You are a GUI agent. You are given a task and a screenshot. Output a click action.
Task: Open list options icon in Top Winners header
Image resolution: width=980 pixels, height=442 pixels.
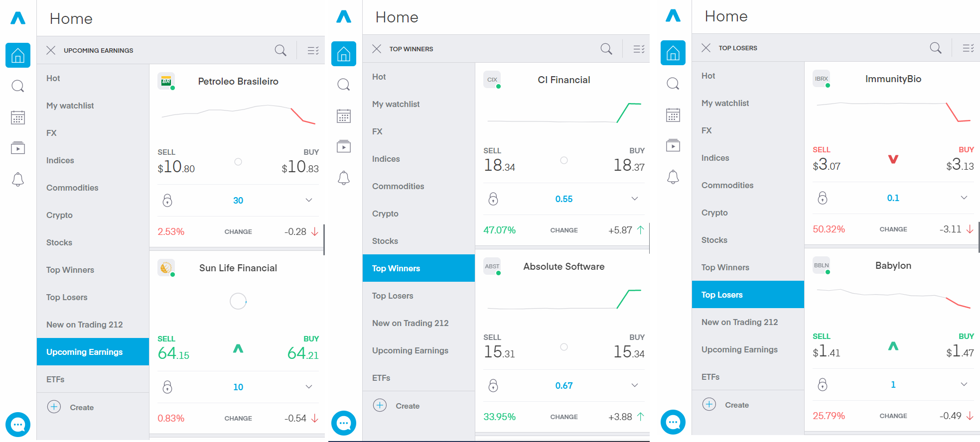(639, 49)
